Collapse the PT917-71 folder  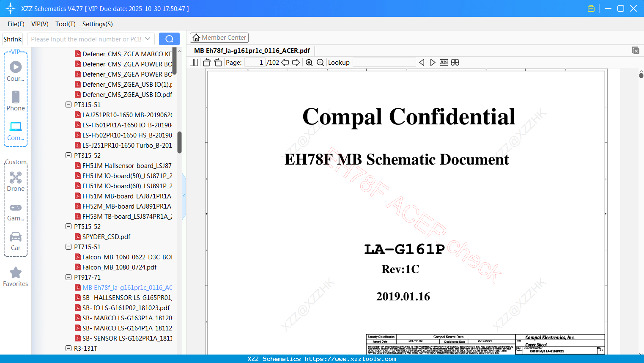point(69,277)
